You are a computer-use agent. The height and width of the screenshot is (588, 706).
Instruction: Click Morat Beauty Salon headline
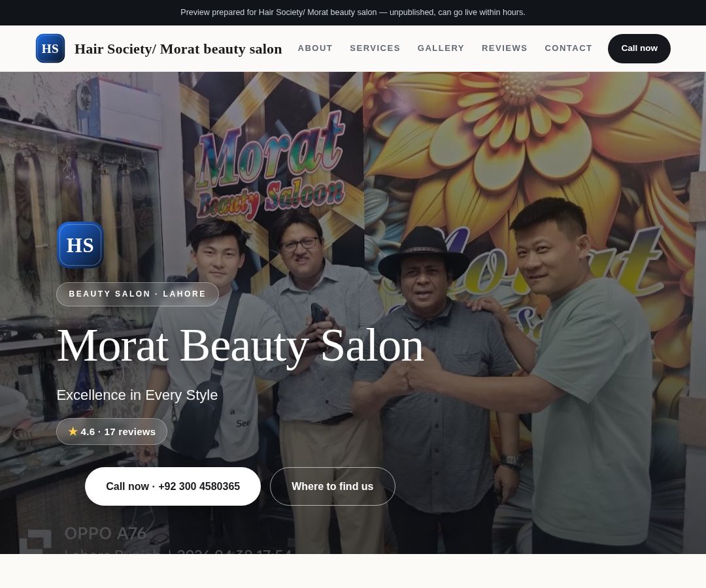[x=240, y=346]
